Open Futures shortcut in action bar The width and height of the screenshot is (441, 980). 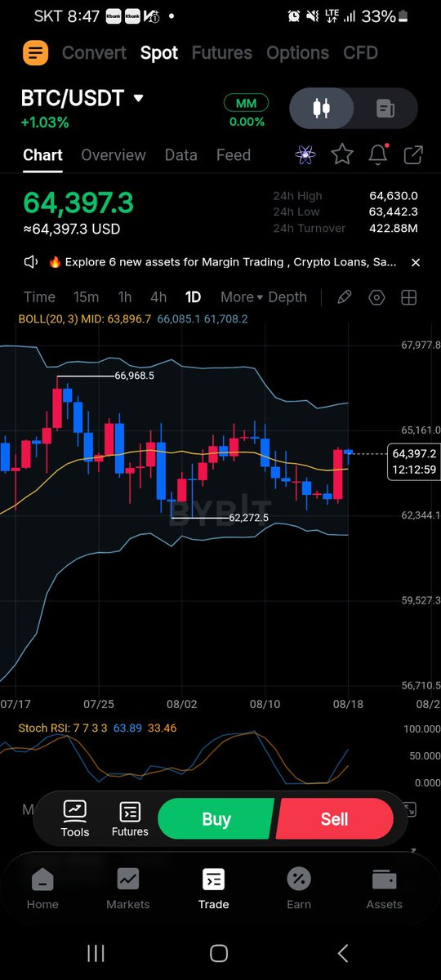click(130, 819)
